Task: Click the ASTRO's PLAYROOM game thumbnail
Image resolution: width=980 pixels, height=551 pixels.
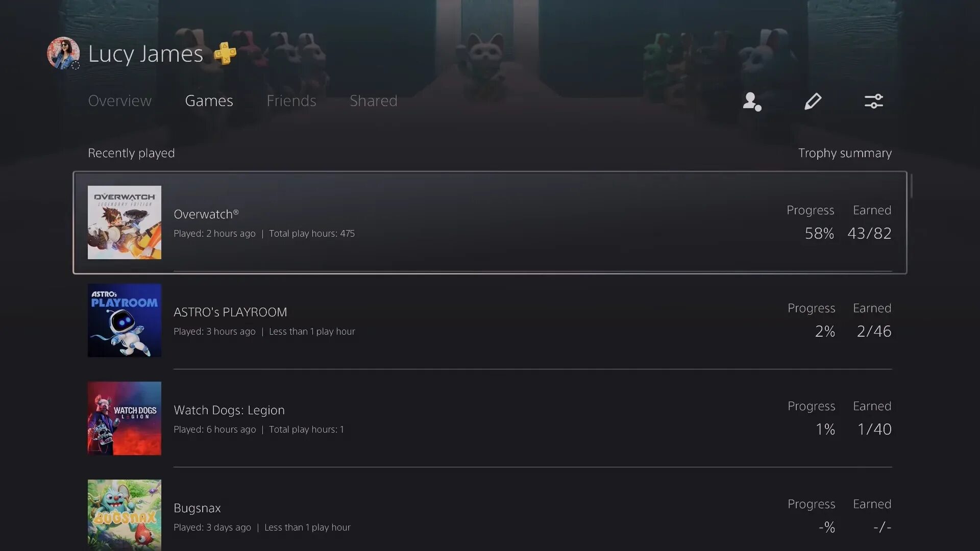Action: (x=124, y=320)
